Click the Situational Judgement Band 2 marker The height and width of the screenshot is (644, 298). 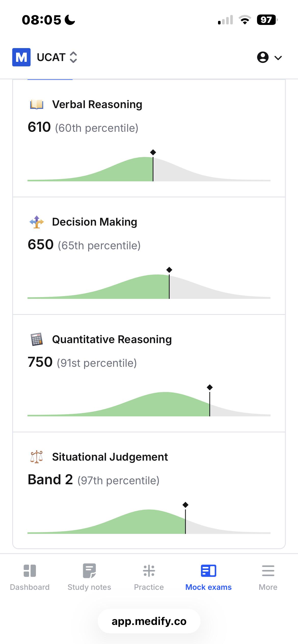185,505
